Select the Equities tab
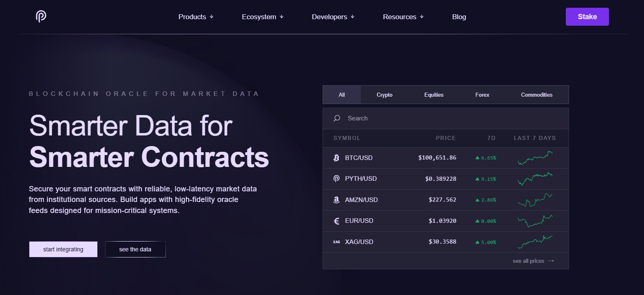The width and height of the screenshot is (644, 295). point(433,95)
